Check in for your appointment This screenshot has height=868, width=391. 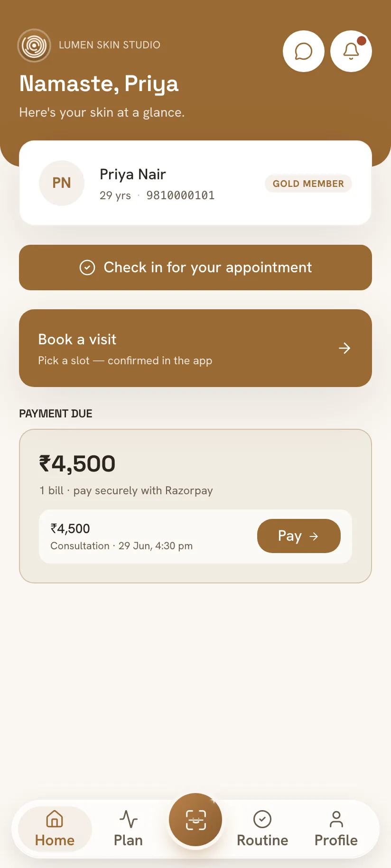pos(195,268)
